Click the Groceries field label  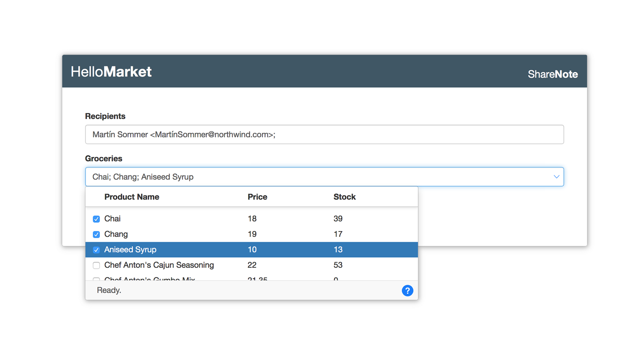point(104,158)
